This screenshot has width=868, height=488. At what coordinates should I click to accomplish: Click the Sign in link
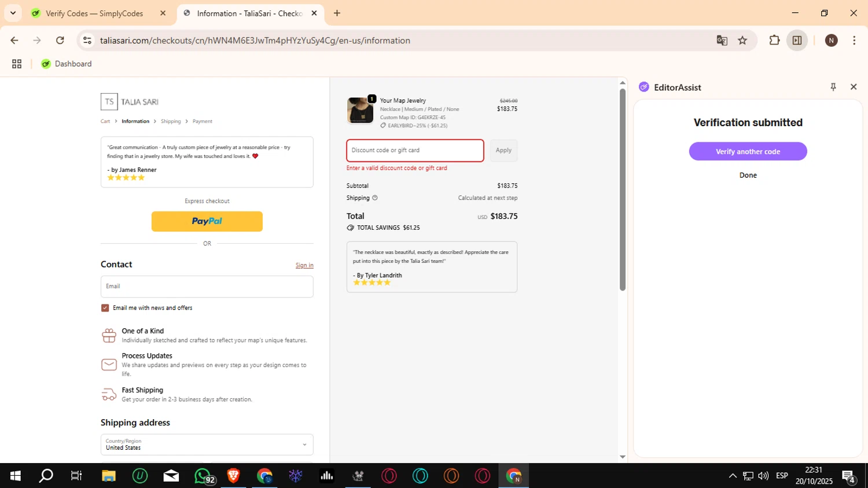point(304,265)
